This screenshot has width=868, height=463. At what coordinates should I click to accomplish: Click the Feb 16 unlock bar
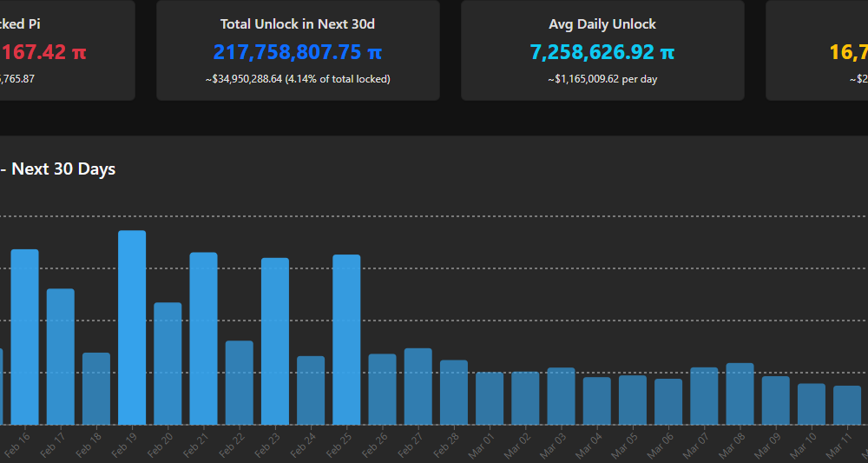point(24,337)
